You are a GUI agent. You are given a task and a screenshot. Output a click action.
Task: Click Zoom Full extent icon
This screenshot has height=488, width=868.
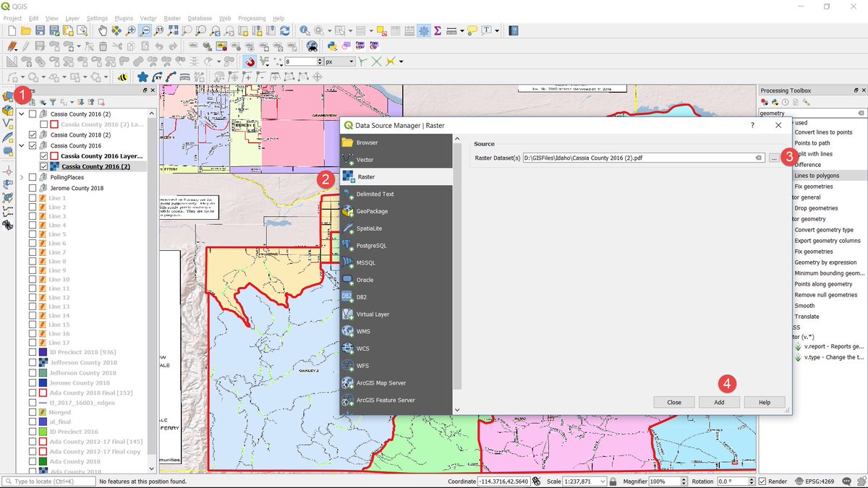[x=172, y=30]
